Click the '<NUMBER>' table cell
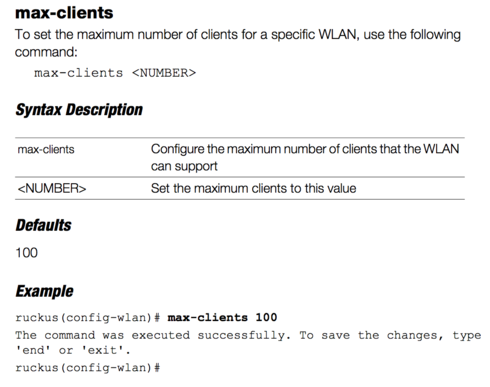 click(x=52, y=189)
